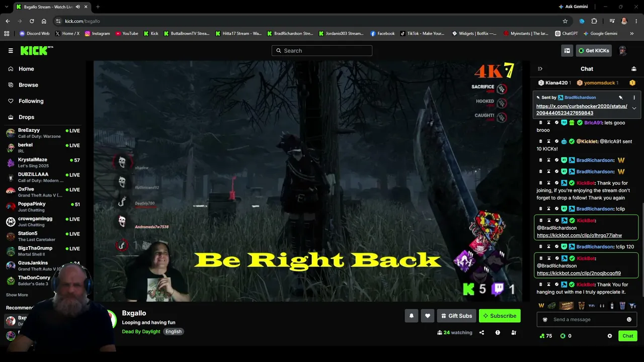Screen dimensions: 644x362
Task: Click the dashboard layout icon beside Get KICKs
Action: pyautogui.click(x=567, y=51)
